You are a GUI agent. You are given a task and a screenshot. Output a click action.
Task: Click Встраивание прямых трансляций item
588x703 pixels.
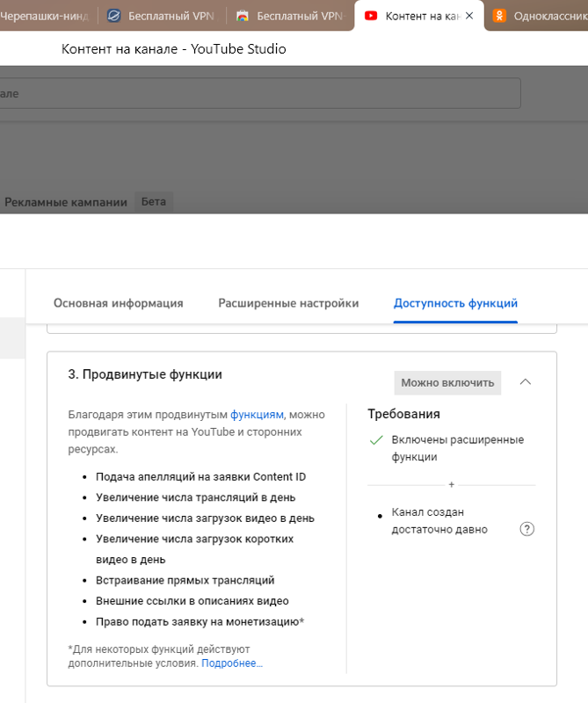[185, 580]
